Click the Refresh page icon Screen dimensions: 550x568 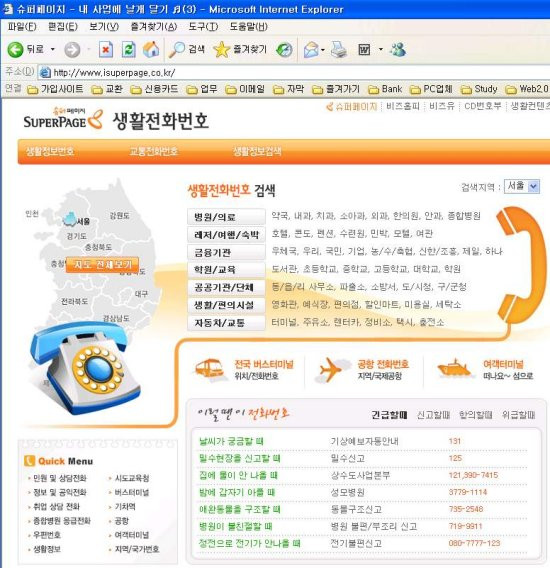[128, 50]
